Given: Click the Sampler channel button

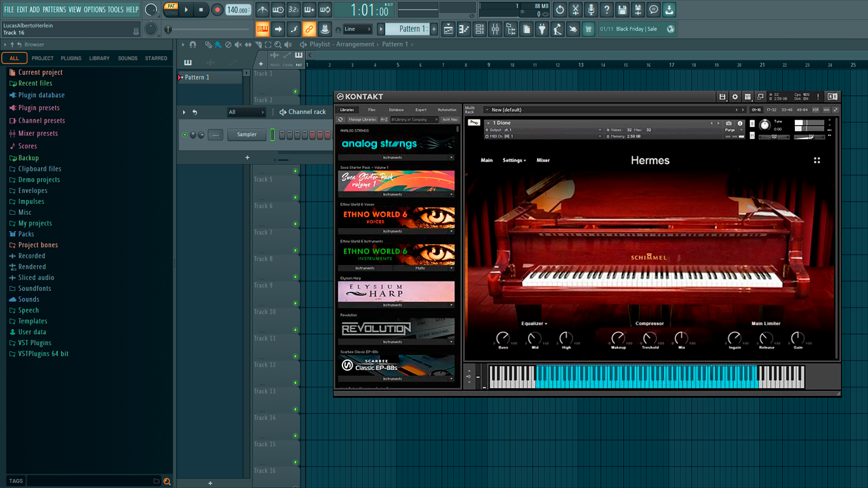Looking at the screenshot, I should pyautogui.click(x=247, y=135).
